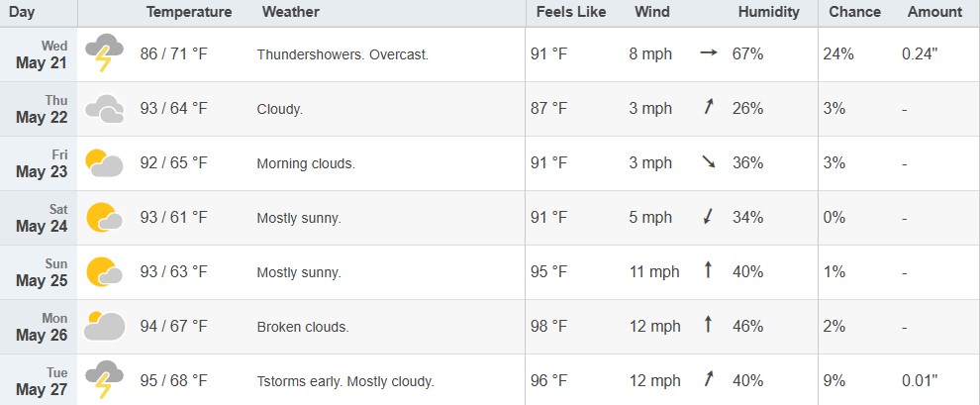The image size is (980, 405).
Task: Click the cloudy icon for Thu May 22
Action: (104, 109)
